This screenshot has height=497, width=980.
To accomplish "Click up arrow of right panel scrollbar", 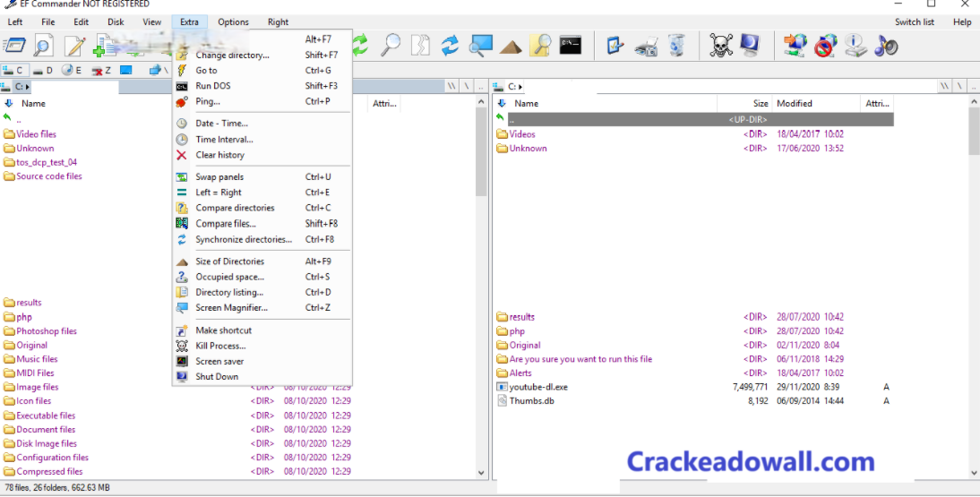I will click(x=974, y=101).
